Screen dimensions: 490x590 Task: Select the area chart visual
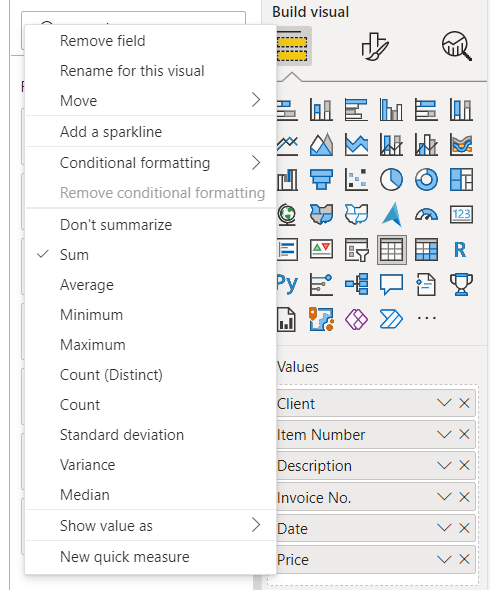(x=321, y=144)
